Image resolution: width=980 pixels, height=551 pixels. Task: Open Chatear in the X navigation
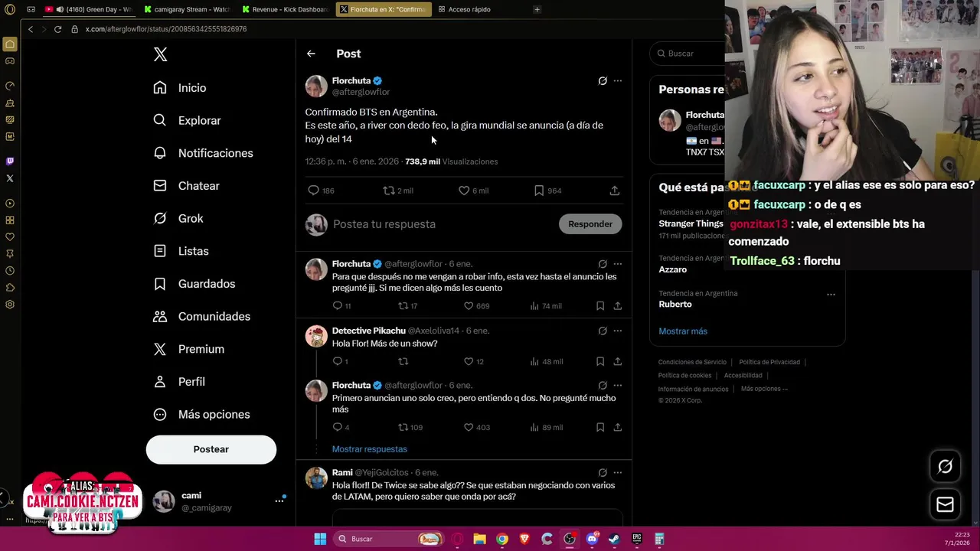[x=186, y=186]
